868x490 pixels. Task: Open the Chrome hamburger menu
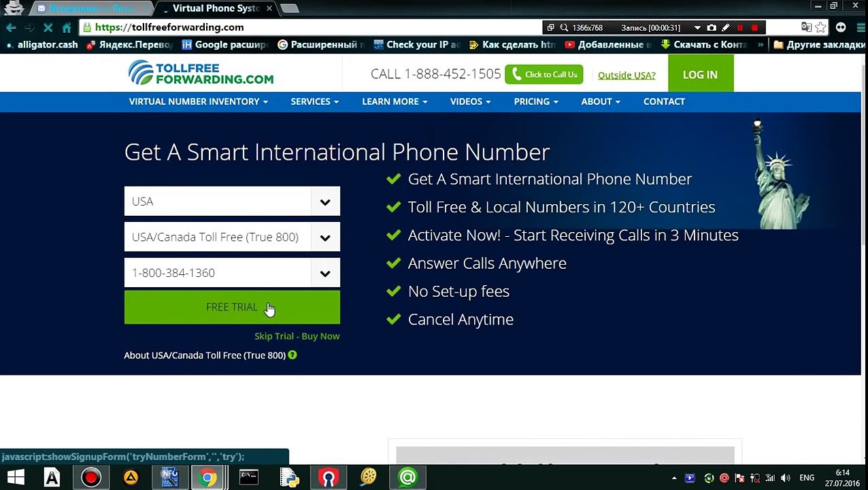point(860,27)
